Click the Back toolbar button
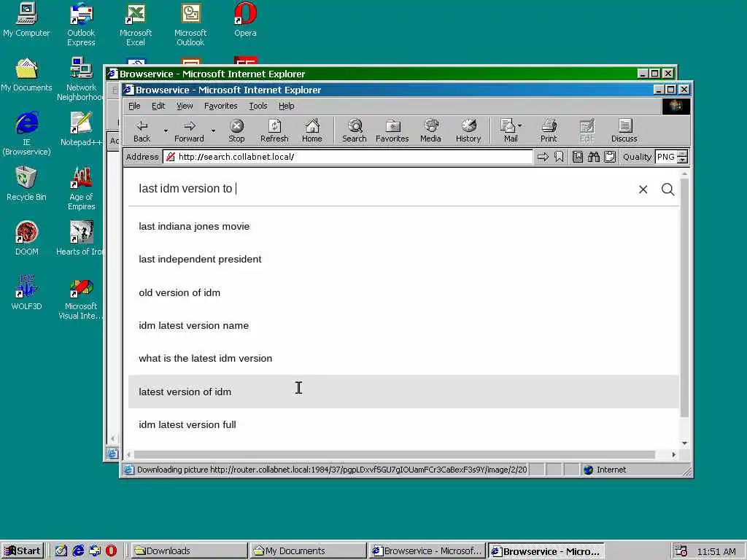 (142, 131)
